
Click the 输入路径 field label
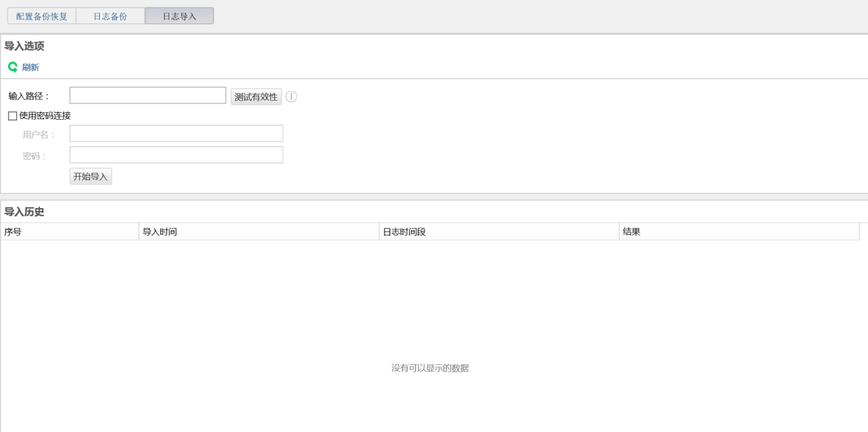(29, 97)
